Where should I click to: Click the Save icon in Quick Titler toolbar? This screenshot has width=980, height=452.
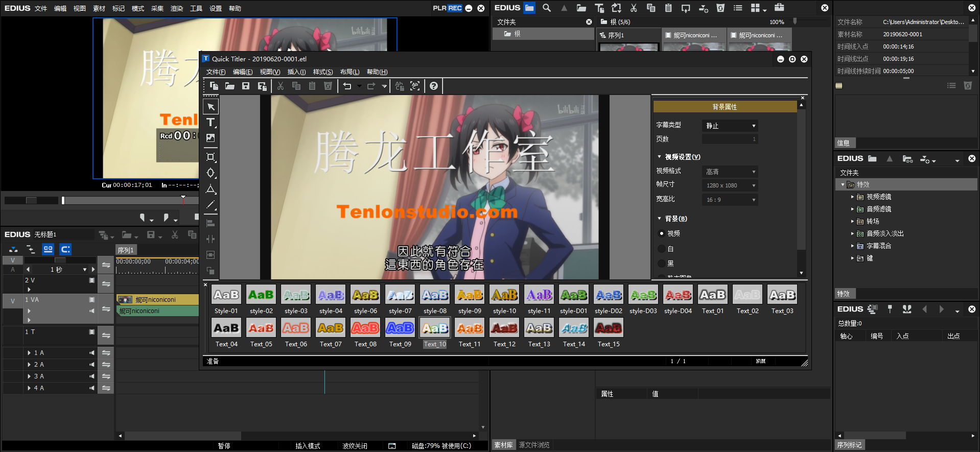click(246, 86)
